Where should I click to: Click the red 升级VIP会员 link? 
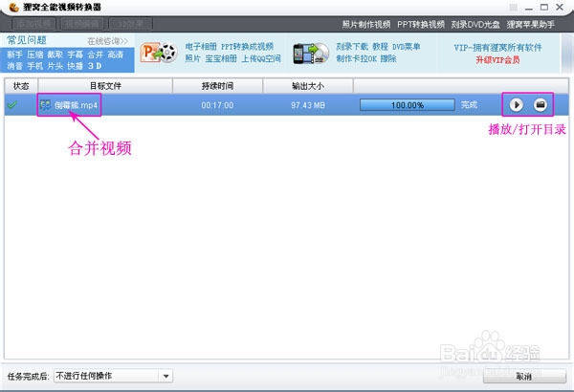497,59
